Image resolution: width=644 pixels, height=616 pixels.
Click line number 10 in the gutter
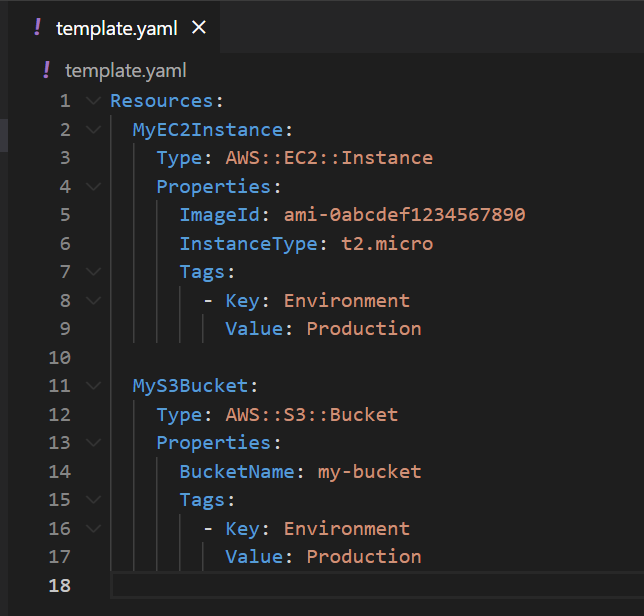59,358
